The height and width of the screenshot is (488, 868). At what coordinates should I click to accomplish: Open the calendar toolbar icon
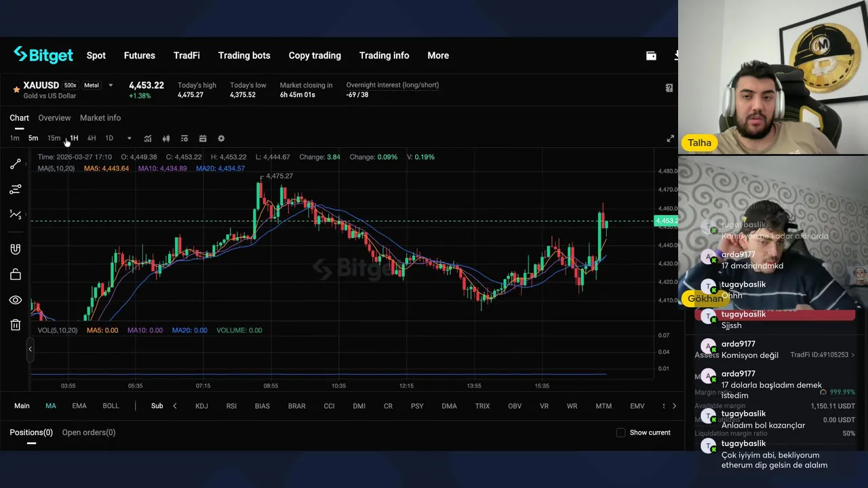203,138
